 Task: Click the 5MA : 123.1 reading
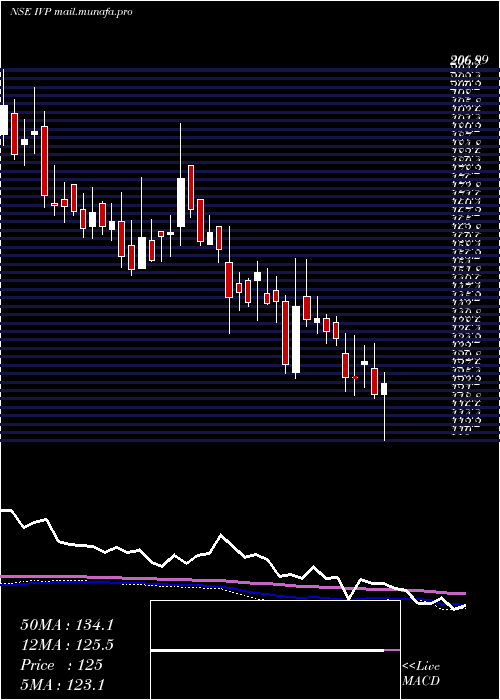(62, 685)
